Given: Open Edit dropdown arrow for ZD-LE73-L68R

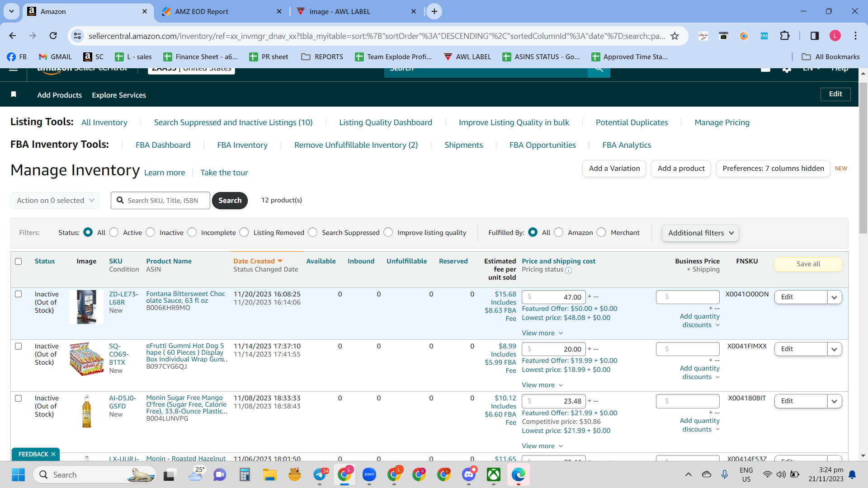Looking at the screenshot, I should click(x=835, y=297).
